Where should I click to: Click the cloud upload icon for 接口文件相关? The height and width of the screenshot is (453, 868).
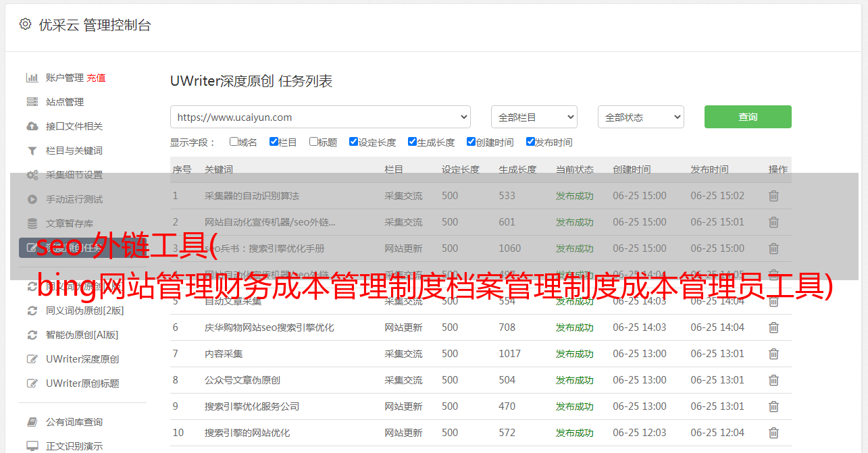click(x=32, y=126)
